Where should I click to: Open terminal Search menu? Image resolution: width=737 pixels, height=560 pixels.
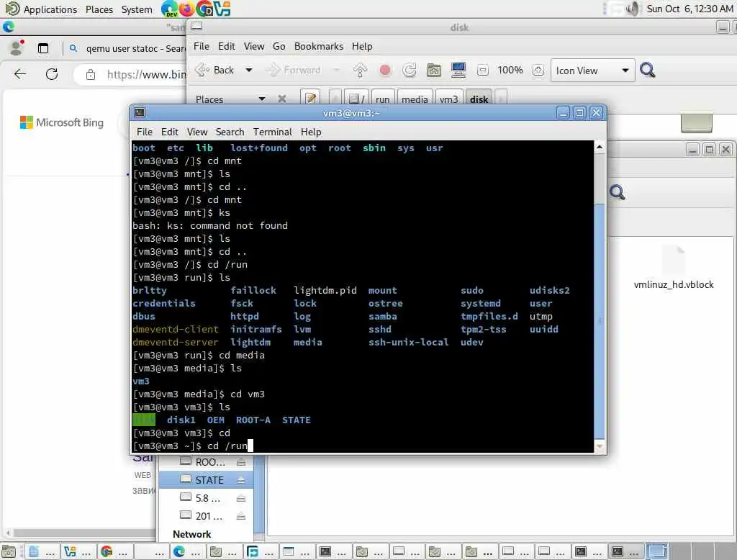coord(230,132)
